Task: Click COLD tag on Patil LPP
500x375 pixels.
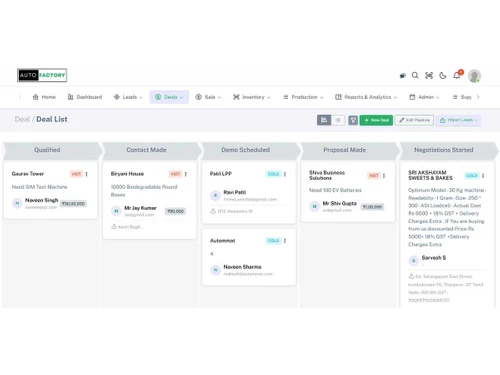Action: coord(274,174)
